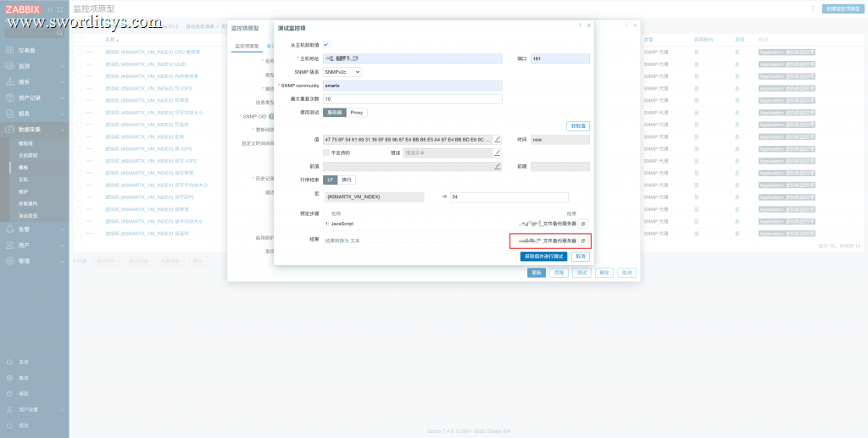The height and width of the screenshot is (438, 868).
Task: Click 克隆 button in 监控项原型 dialog
Action: pyautogui.click(x=559, y=273)
